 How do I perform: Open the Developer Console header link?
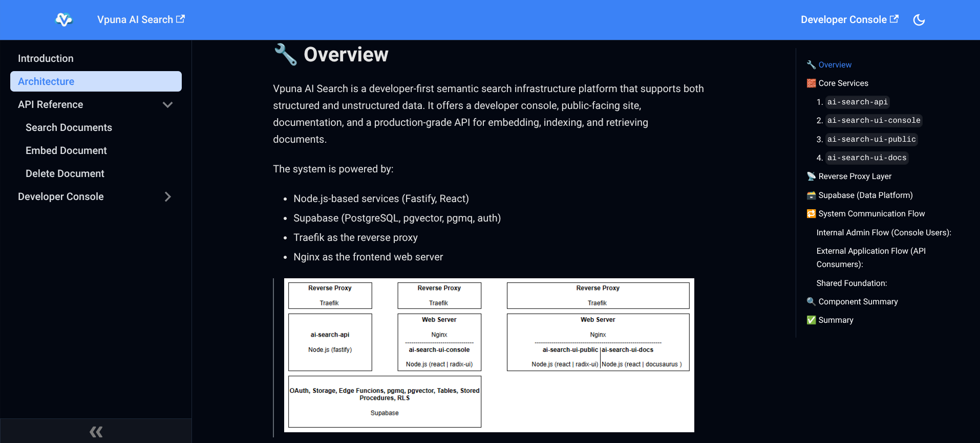849,19
